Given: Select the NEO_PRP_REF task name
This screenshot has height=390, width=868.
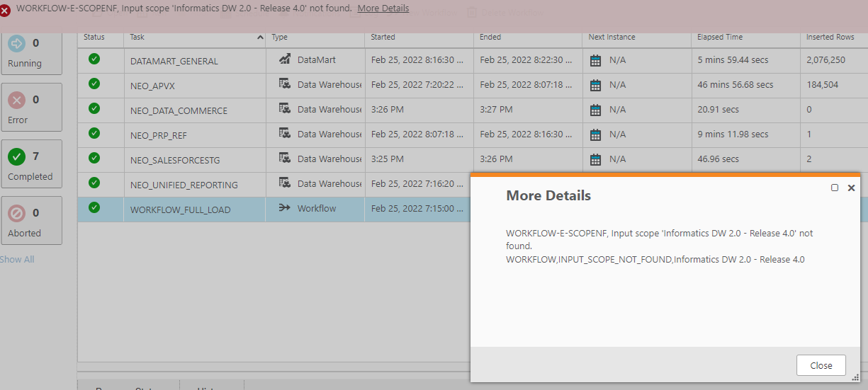Looking at the screenshot, I should pyautogui.click(x=159, y=136).
